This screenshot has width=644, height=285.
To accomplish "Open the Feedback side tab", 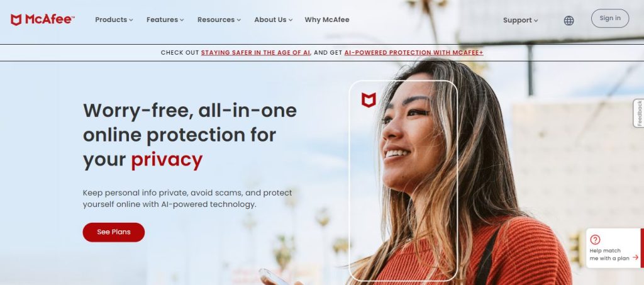I will (639, 113).
